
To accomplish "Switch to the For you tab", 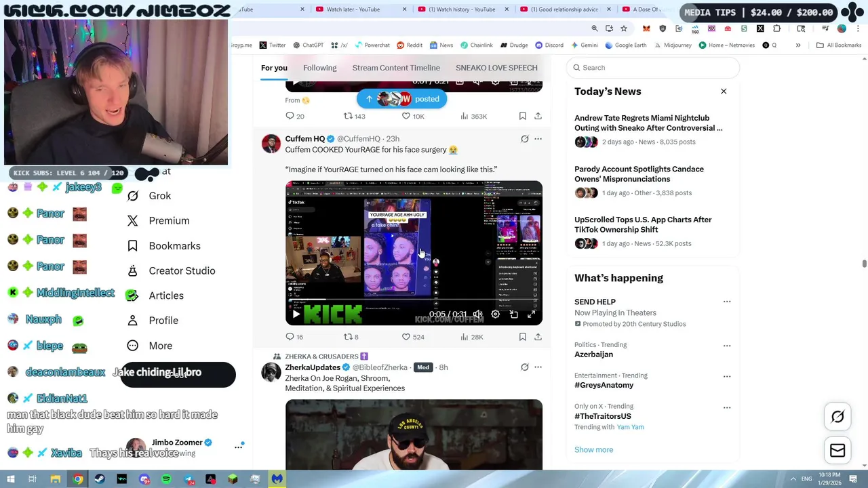I will 274,68.
